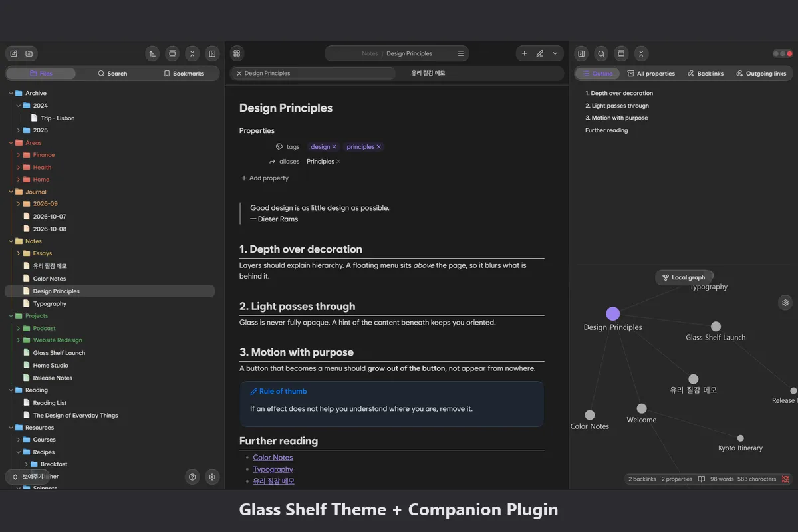798x532 pixels.
Task: Expand the Podcast folder
Action: (19, 328)
